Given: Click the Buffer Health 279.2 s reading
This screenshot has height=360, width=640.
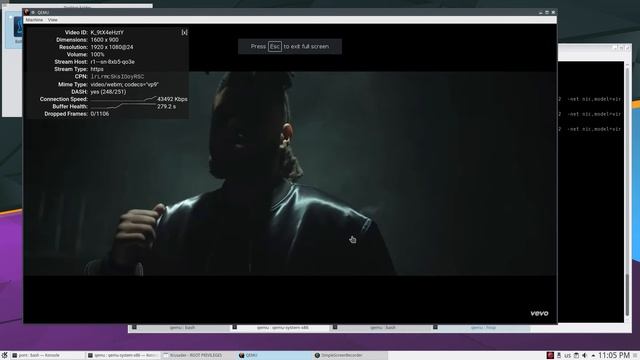Looking at the screenshot, I should pyautogui.click(x=167, y=107).
